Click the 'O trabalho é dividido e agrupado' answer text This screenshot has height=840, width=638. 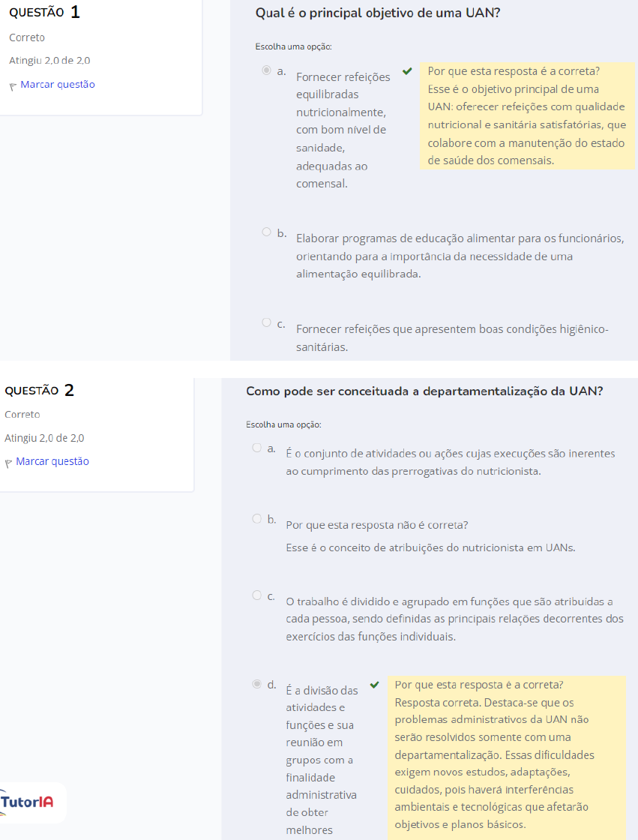[454, 619]
